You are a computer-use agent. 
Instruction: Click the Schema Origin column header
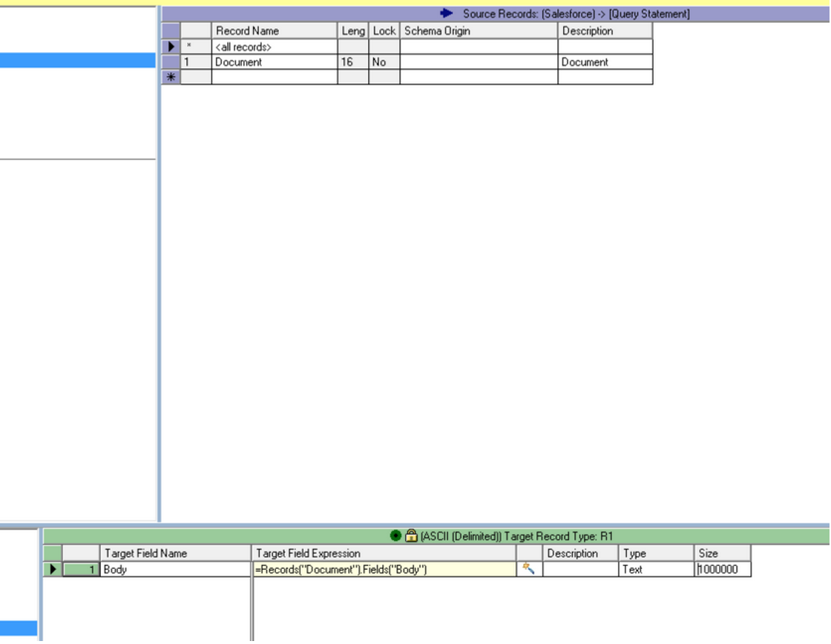point(479,30)
